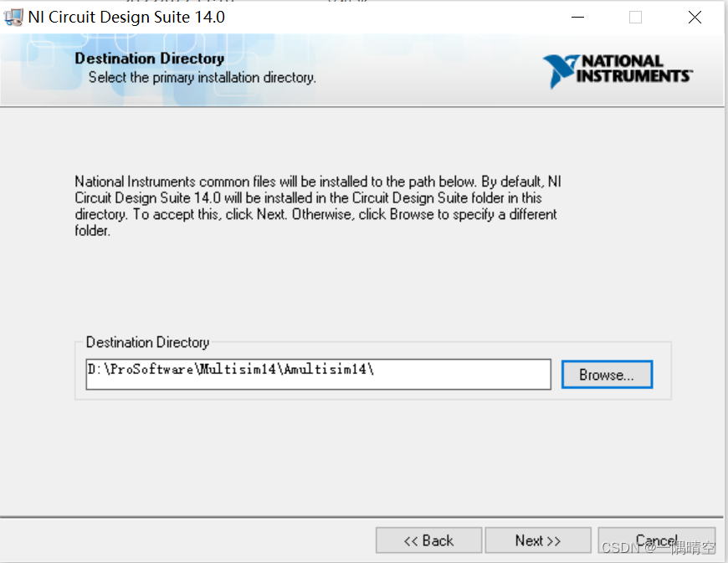The image size is (728, 563).
Task: Cancel the installation
Action: 657,540
